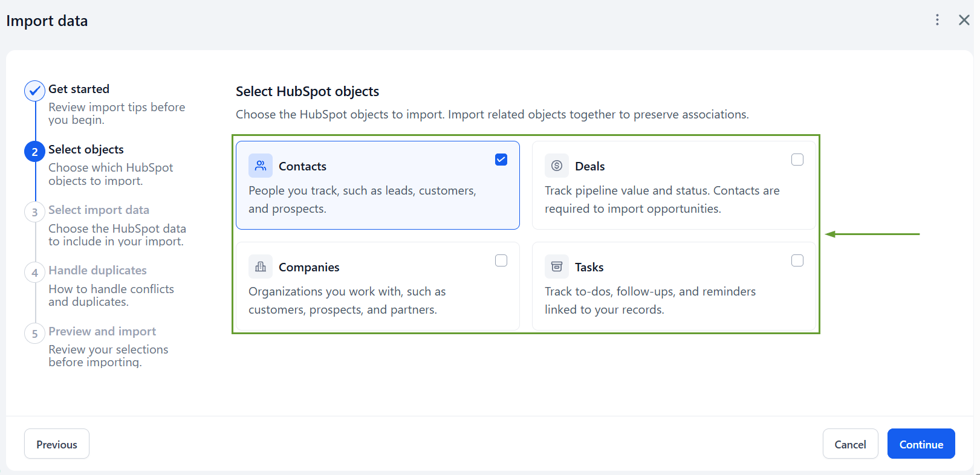Click 'People you track' Contacts description
The height and width of the screenshot is (475, 980).
click(x=362, y=199)
